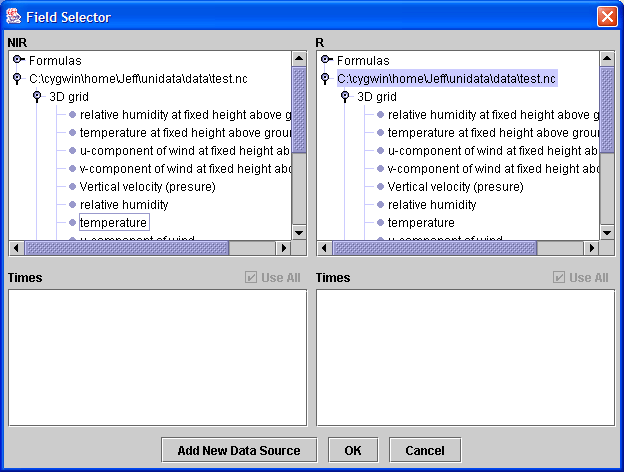Click bullet icon beside temperature in NIR tree
Screen dimensions: 624x472
(x=72, y=222)
